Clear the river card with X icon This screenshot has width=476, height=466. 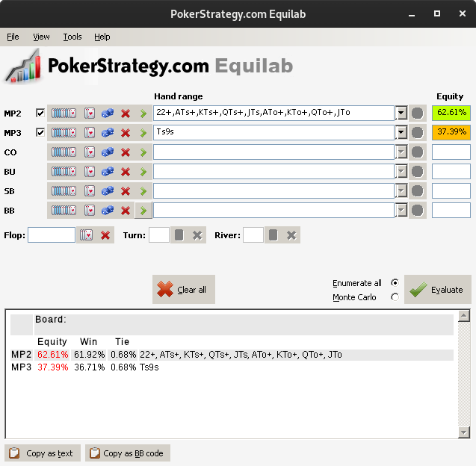pyautogui.click(x=291, y=235)
